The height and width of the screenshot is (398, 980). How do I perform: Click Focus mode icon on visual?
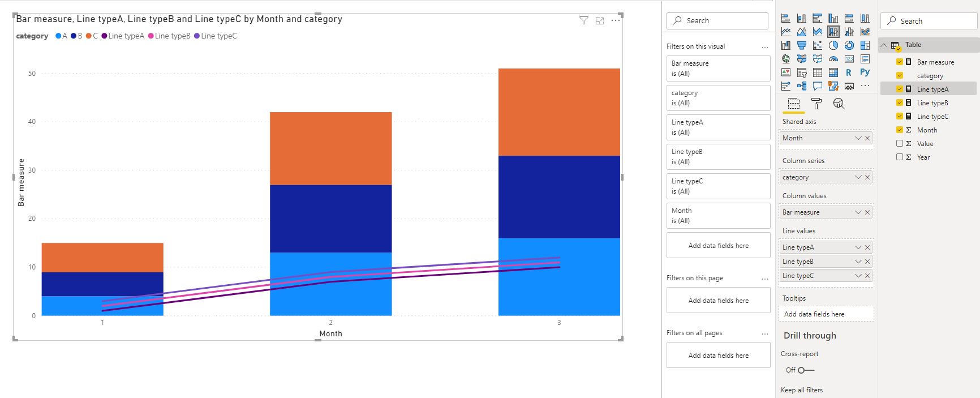click(600, 21)
